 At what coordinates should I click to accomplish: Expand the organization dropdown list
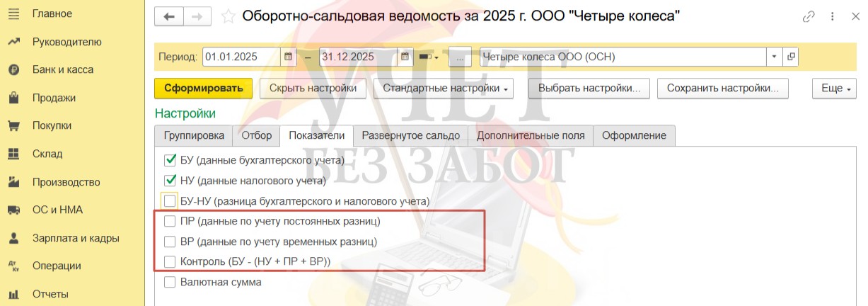[774, 57]
